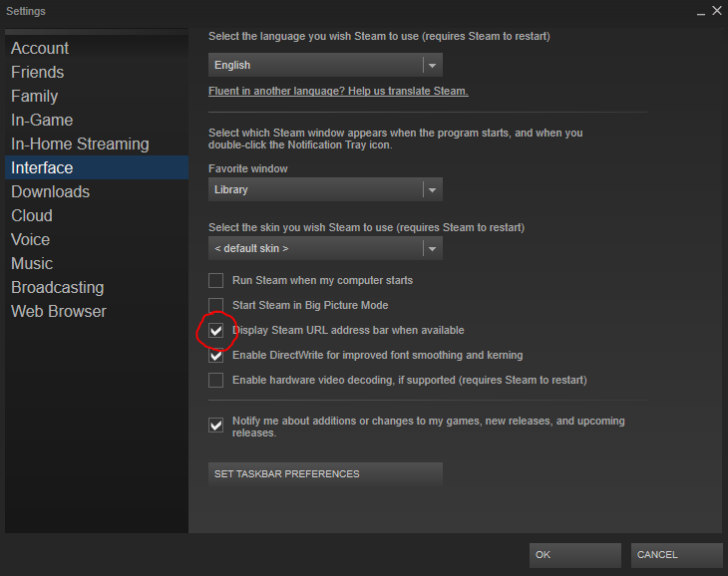Image resolution: width=728 pixels, height=576 pixels.
Task: Uncheck Display Steam URL address bar
Action: coord(215,330)
